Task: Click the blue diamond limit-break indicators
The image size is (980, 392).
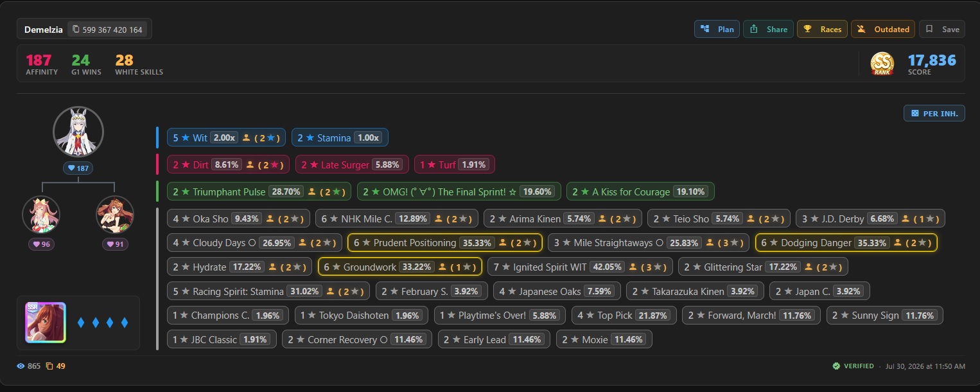Action: coord(103,323)
